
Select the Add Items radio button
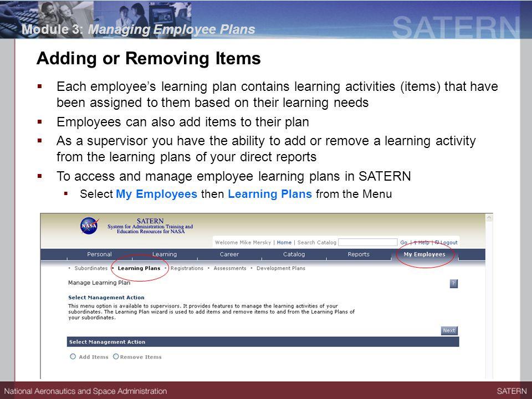tap(73, 356)
